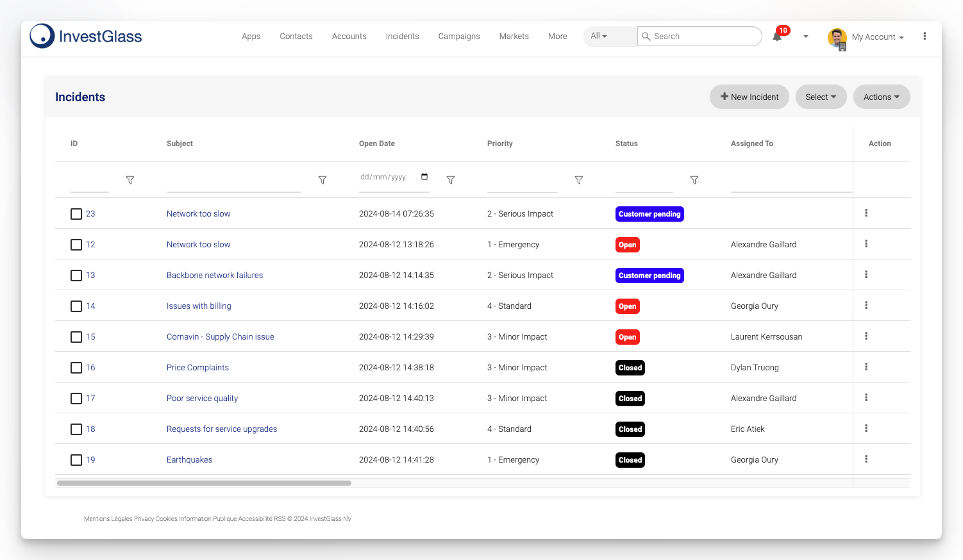Open the Backbone network failures incident
The image size is (963, 560).
pyautogui.click(x=215, y=275)
